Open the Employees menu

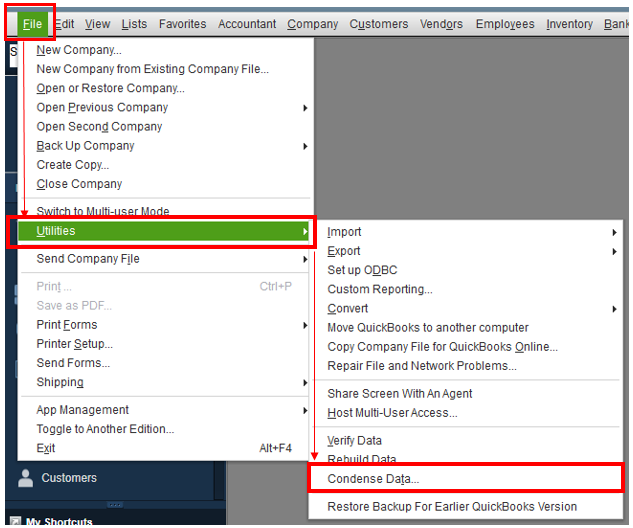[x=505, y=24]
